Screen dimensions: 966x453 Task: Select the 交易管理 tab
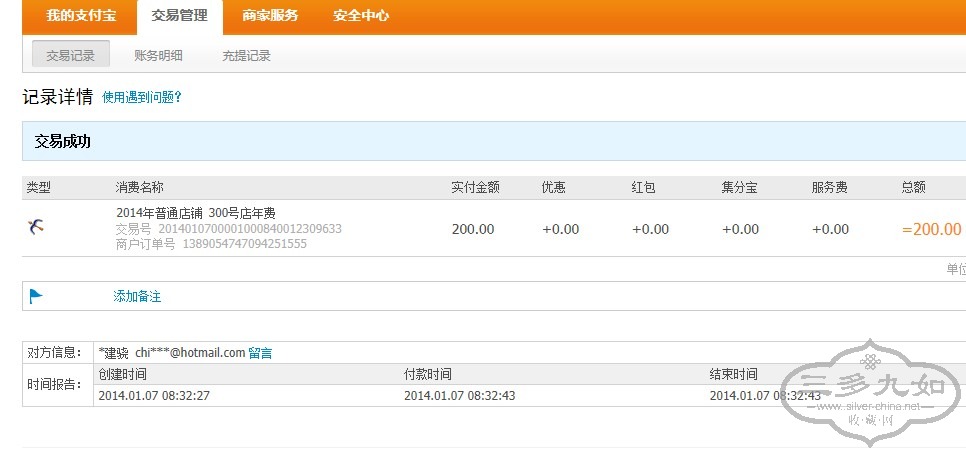pyautogui.click(x=180, y=16)
